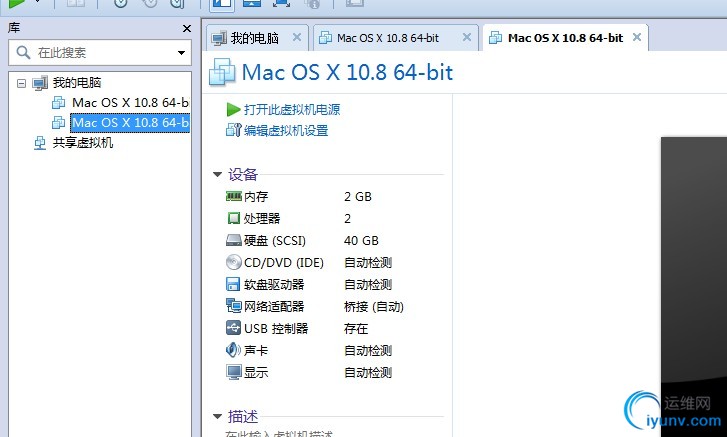The height and width of the screenshot is (437, 727).
Task: Select the active bold Mac OS X 10.8 tab
Action: (565, 38)
